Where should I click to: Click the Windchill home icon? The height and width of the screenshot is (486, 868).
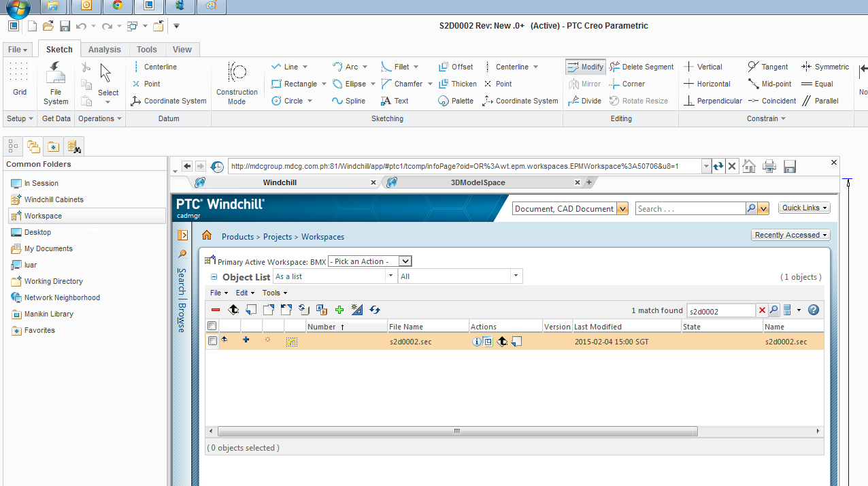(x=207, y=236)
